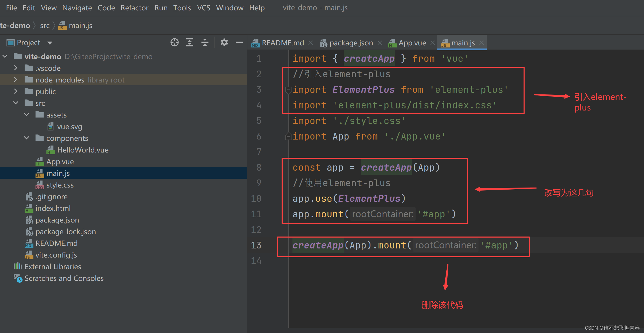Click the README.md file icon in tree
Image resolution: width=644 pixels, height=333 pixels.
[29, 243]
